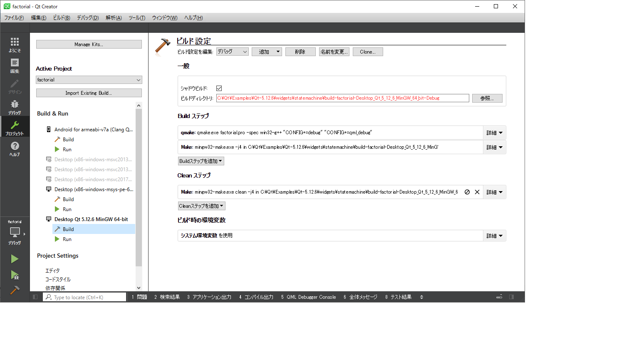The image size is (644, 364).
Task: Click the Android for armeabi-v7a kit
Action: click(94, 130)
